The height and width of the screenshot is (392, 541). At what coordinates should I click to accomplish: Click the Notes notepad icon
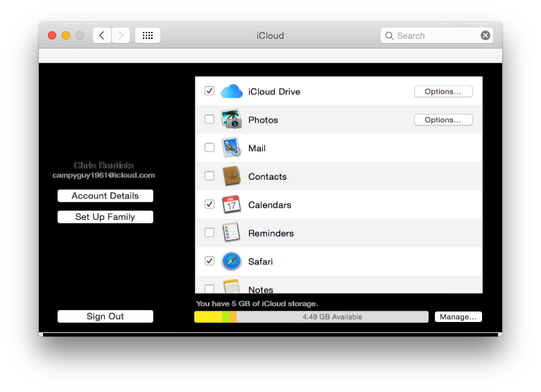tap(231, 287)
